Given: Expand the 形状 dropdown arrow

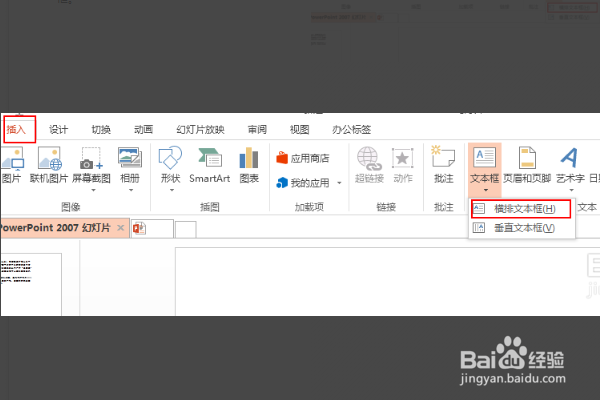Looking at the screenshot, I should tap(172, 190).
